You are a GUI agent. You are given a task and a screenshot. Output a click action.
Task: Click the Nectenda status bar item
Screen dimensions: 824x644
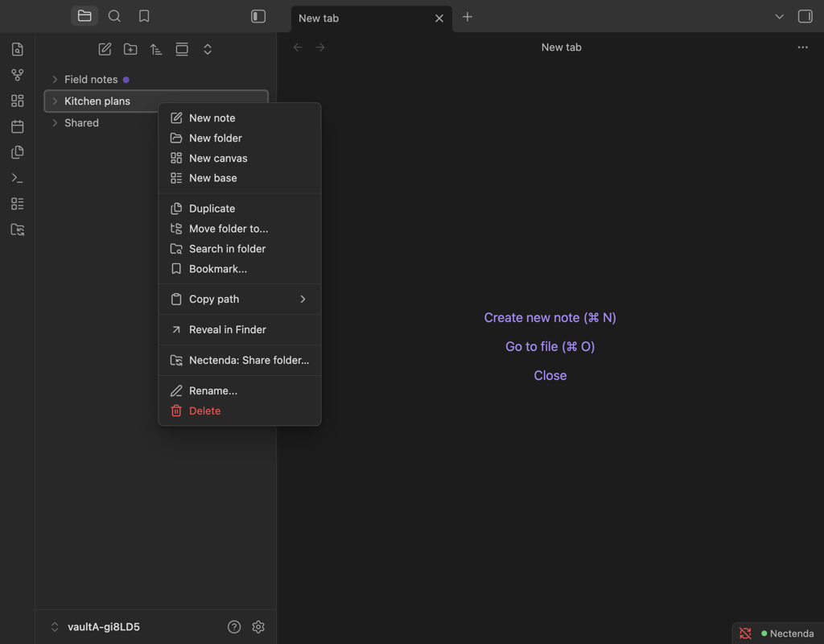787,634
